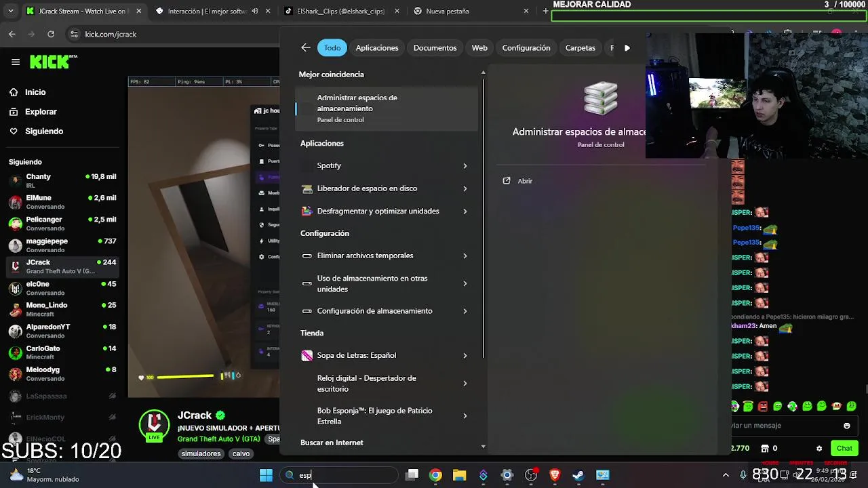This screenshot has height=488, width=868.
Task: Go to Inicio in Kick sidebar
Action: point(28,92)
